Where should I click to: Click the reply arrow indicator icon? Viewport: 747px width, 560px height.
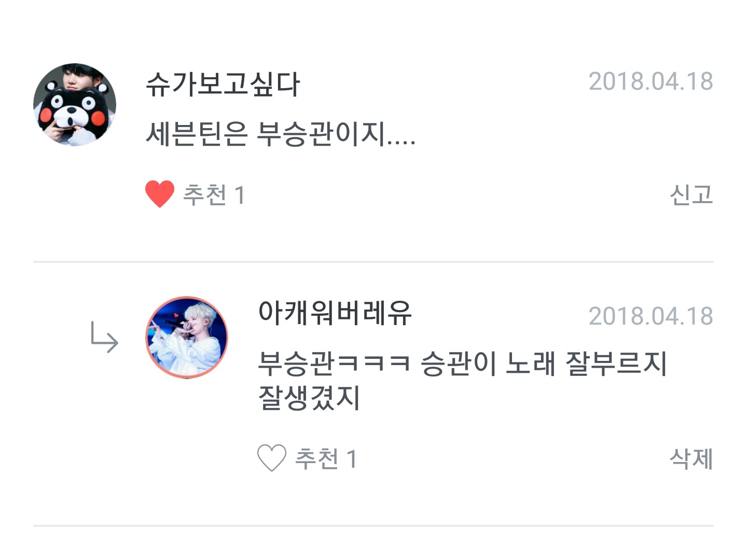click(x=104, y=337)
